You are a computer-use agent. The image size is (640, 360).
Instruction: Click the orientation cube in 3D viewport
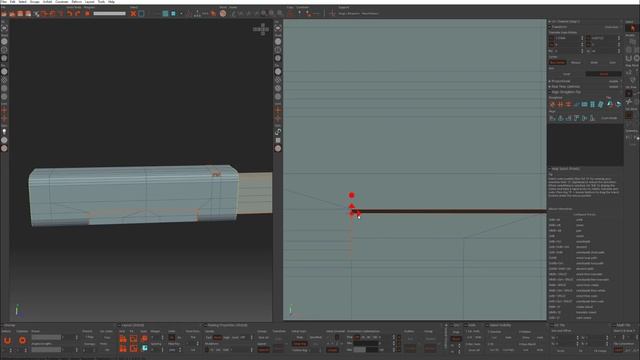(x=262, y=29)
